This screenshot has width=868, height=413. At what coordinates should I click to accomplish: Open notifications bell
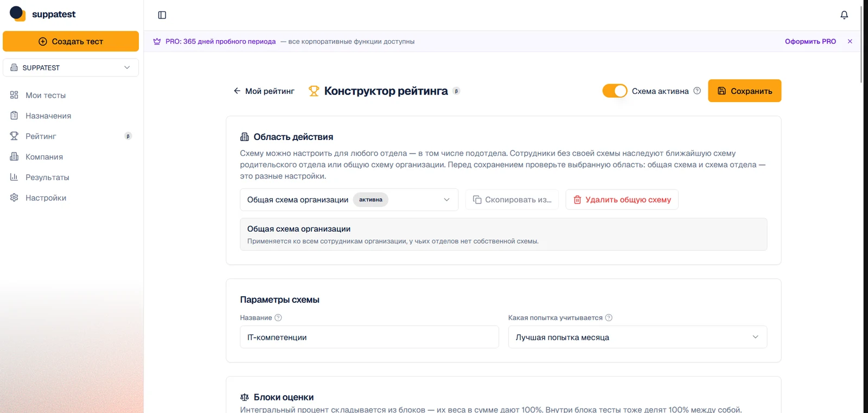pyautogui.click(x=844, y=15)
